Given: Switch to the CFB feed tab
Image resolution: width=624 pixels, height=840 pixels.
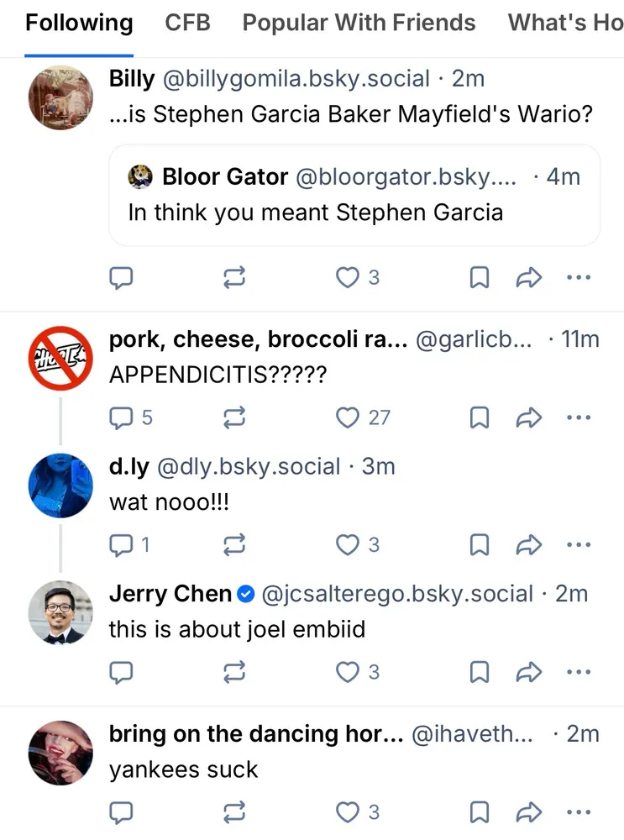Looking at the screenshot, I should point(187,23).
